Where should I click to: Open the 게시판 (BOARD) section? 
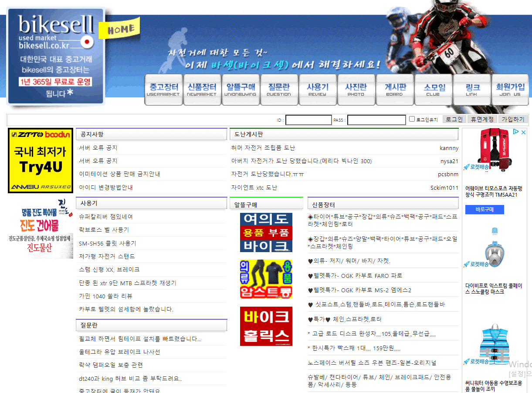(x=394, y=89)
